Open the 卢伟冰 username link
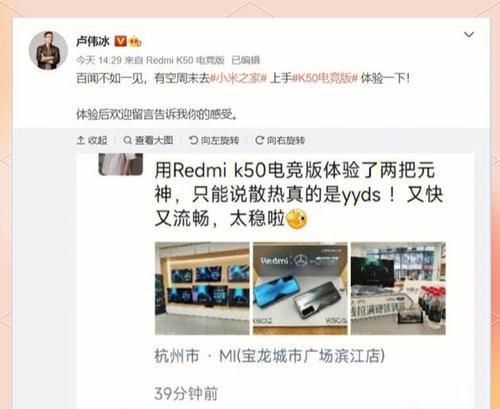 coord(93,41)
